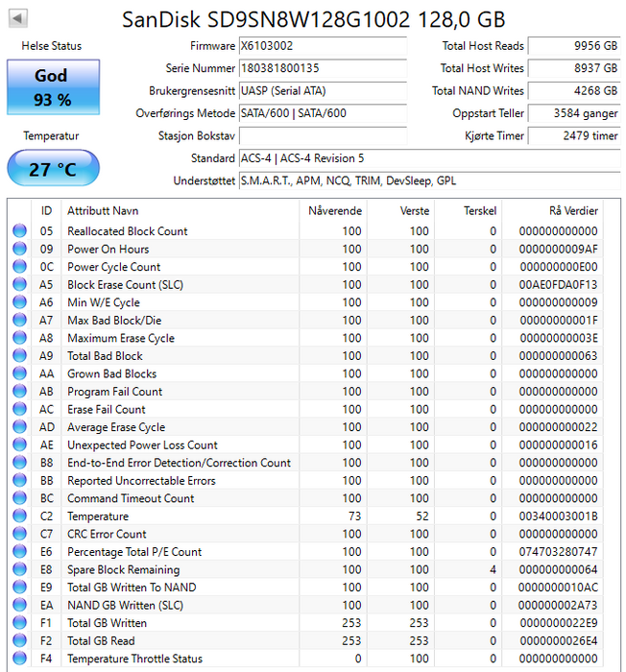Click the 27 °C temperature indicator
The width and height of the screenshot is (626, 672).
53,168
